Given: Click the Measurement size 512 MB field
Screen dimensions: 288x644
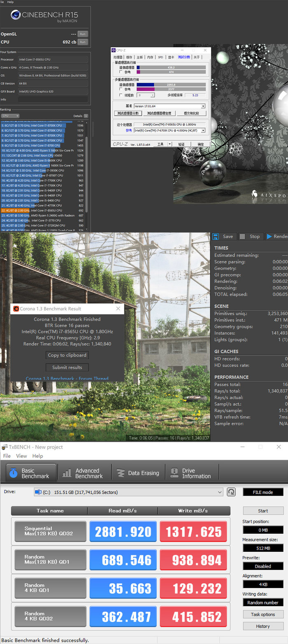Looking at the screenshot, I should coord(263,548).
